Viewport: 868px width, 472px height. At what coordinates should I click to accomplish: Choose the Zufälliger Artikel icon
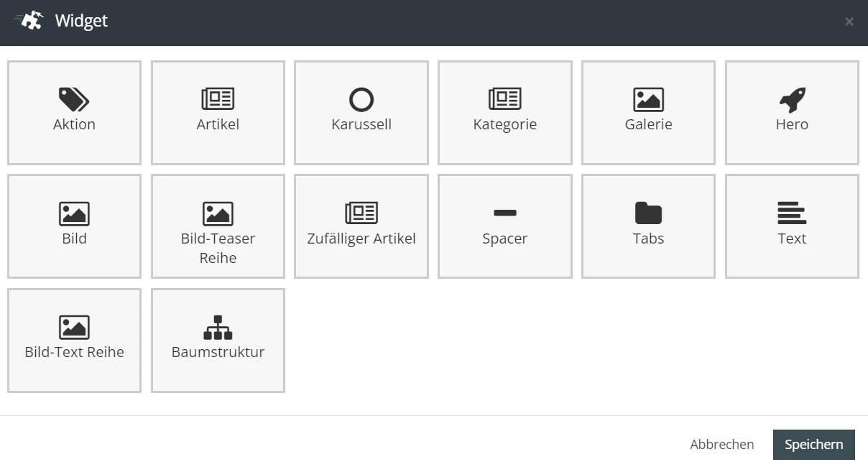coord(361,213)
